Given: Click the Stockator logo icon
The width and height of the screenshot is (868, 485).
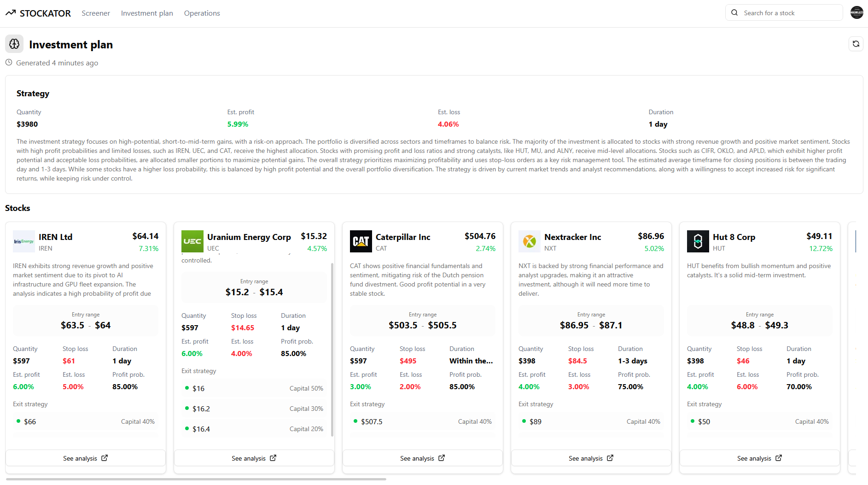Looking at the screenshot, I should point(10,13).
